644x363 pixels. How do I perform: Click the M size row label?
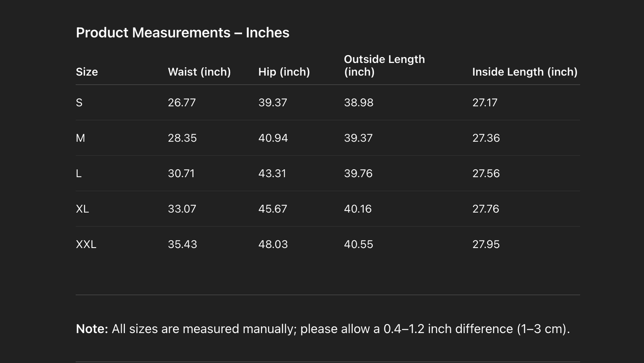(80, 138)
